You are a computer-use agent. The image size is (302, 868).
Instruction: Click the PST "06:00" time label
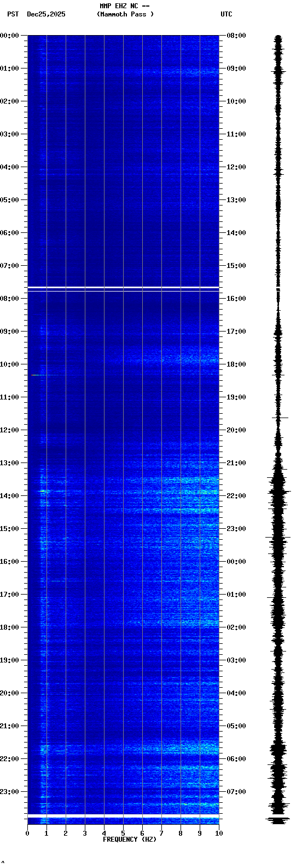pos(9,233)
